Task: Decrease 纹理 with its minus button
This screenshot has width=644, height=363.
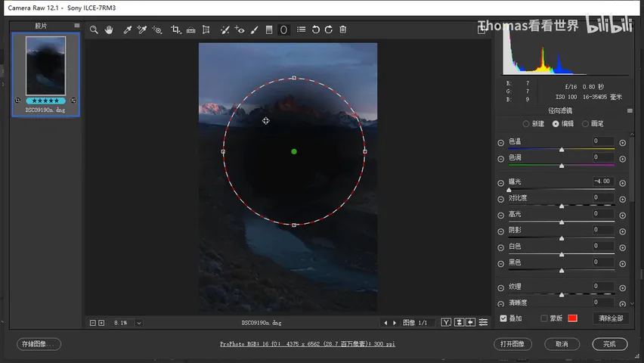Action: 500,288
